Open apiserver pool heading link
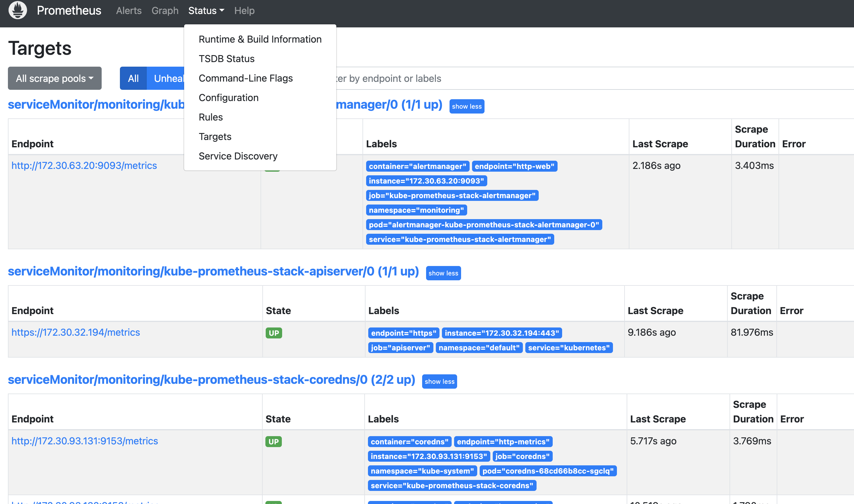The width and height of the screenshot is (854, 504). coord(213,271)
